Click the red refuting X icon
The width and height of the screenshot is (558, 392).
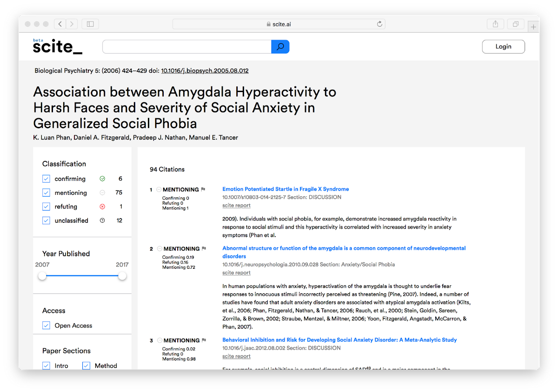pyautogui.click(x=102, y=206)
